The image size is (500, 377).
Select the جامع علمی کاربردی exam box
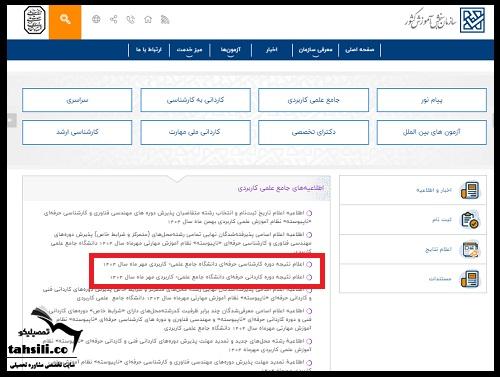pyautogui.click(x=313, y=100)
